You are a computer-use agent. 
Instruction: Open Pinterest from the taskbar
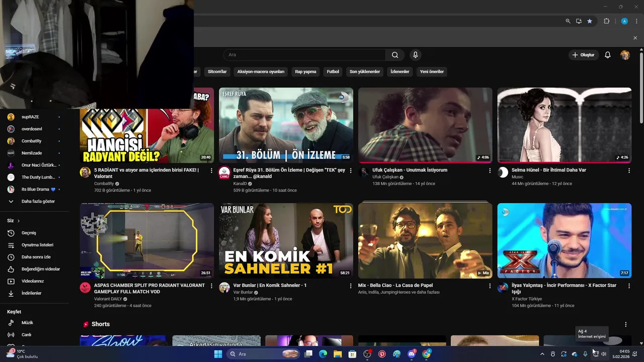[x=382, y=354]
